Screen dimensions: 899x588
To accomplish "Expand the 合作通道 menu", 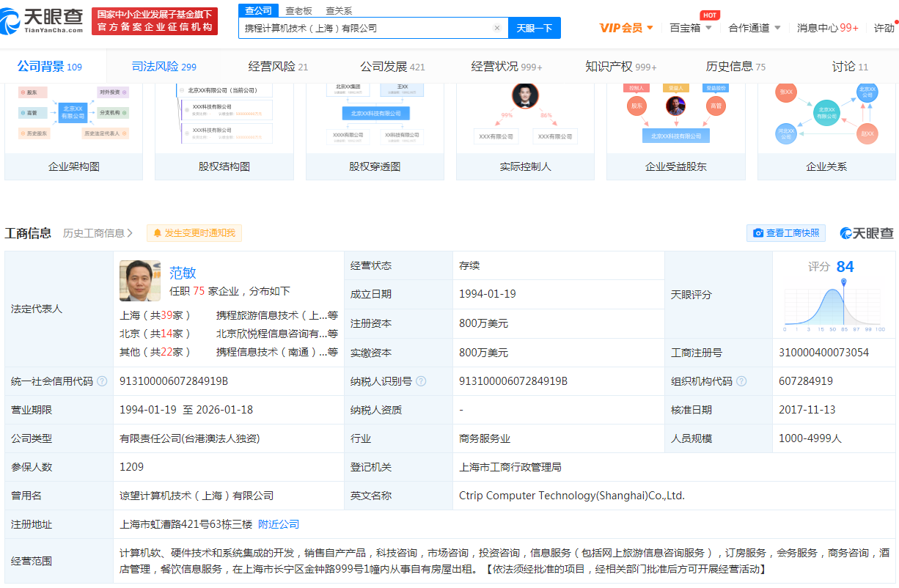I will (755, 28).
